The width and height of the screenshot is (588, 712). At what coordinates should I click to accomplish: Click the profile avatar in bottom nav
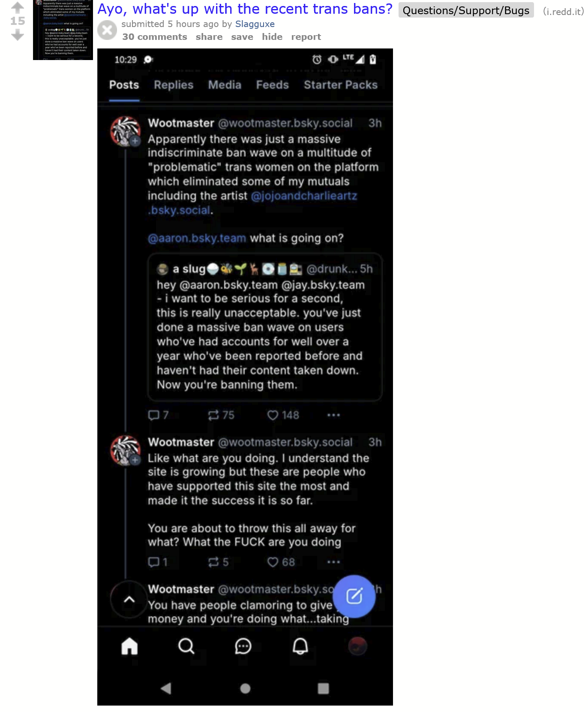(x=357, y=646)
